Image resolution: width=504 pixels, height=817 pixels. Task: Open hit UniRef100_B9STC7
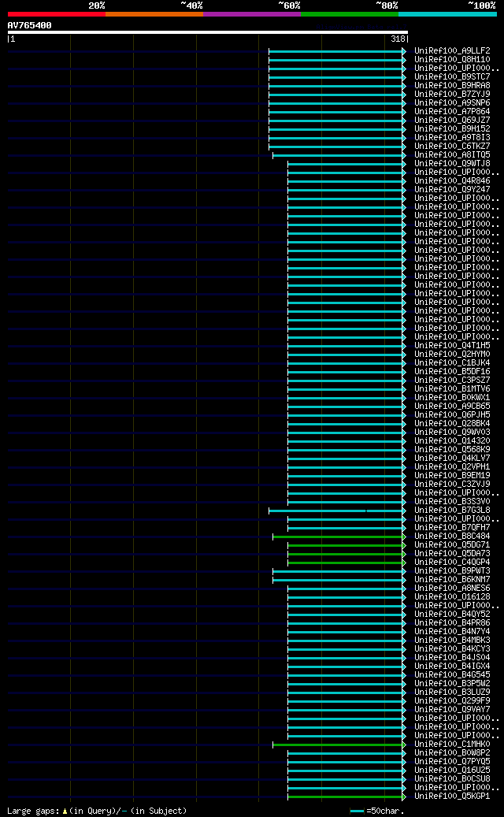(x=452, y=76)
